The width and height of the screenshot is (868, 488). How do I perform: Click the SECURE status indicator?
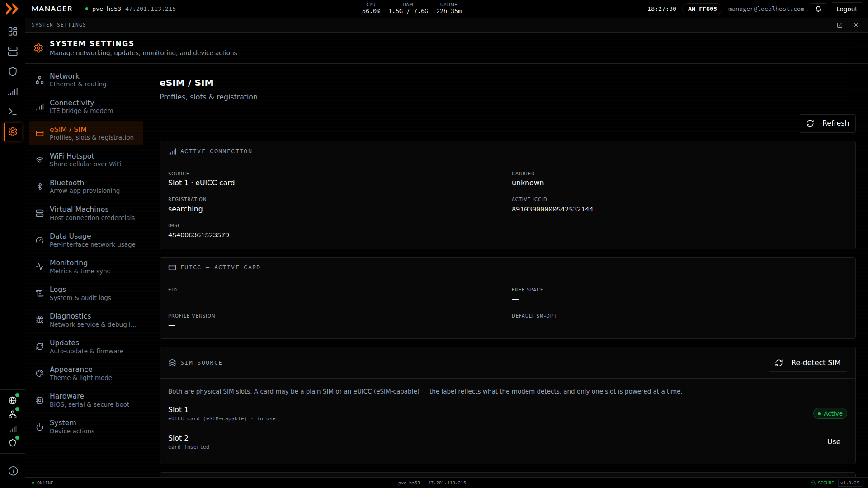822,483
